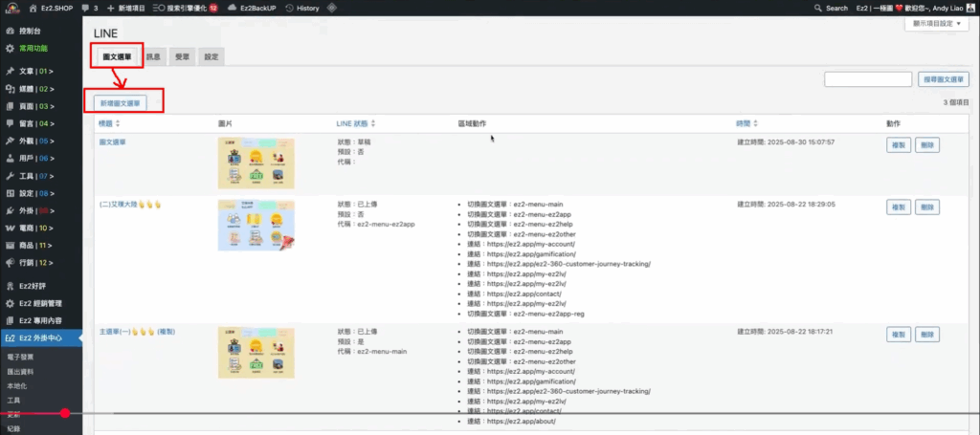Open the 文章 | 01 pin icon
The image size is (980, 435).
click(10, 71)
